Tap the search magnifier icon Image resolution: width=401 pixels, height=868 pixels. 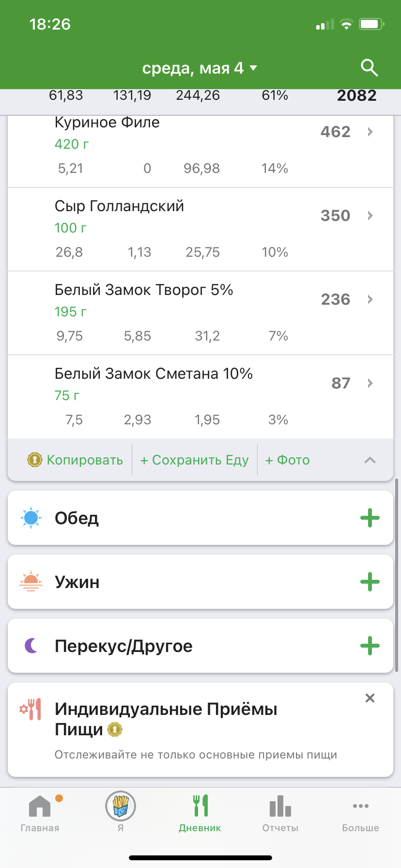370,68
